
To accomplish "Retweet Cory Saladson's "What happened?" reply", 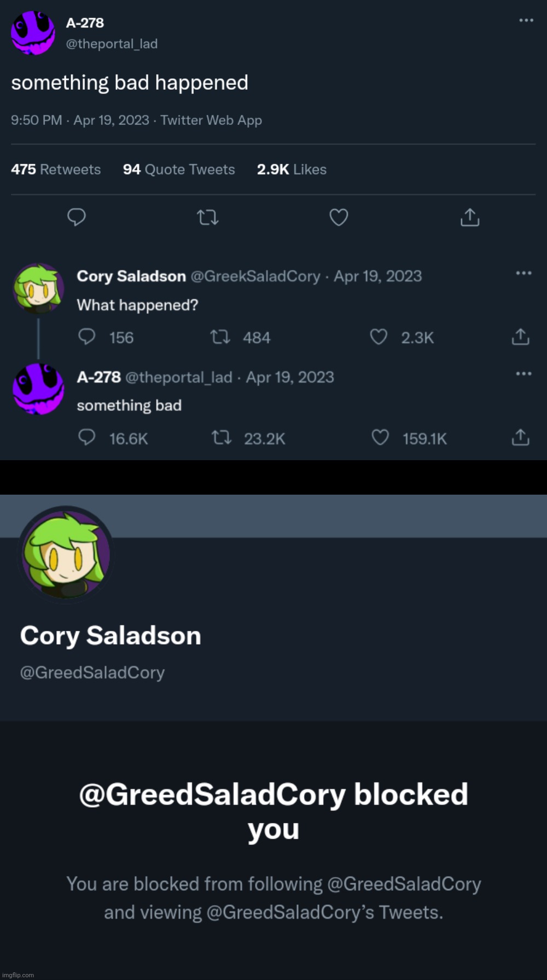I will (220, 337).
